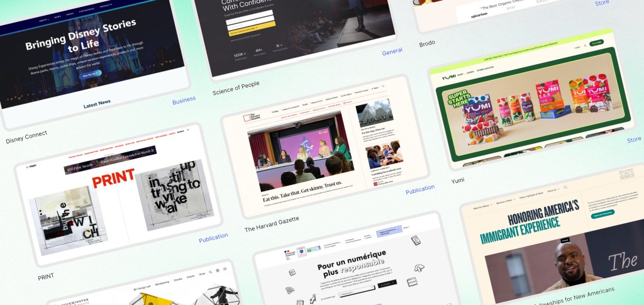Click the Publication label under PRINT
Image resolution: width=644 pixels, height=305 pixels.
point(213,239)
